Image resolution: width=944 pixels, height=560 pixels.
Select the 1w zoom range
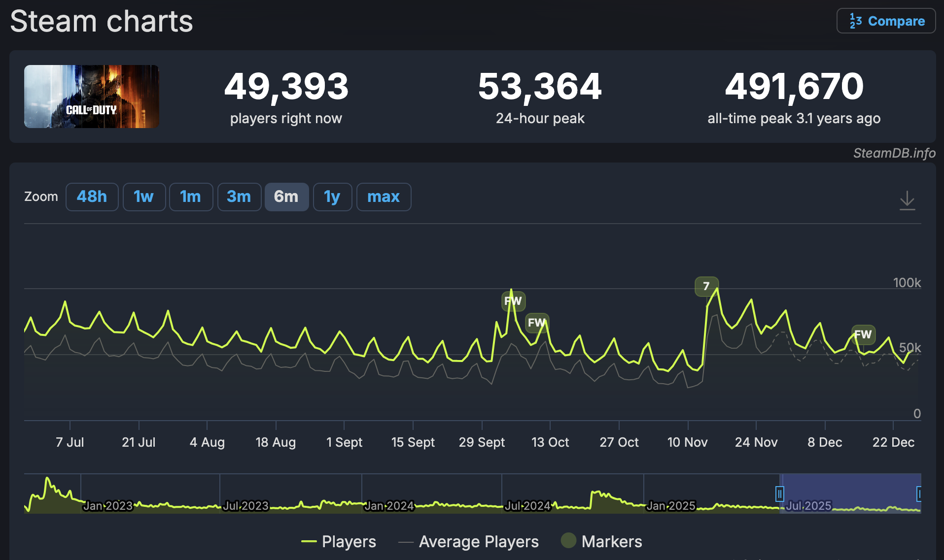tap(144, 197)
